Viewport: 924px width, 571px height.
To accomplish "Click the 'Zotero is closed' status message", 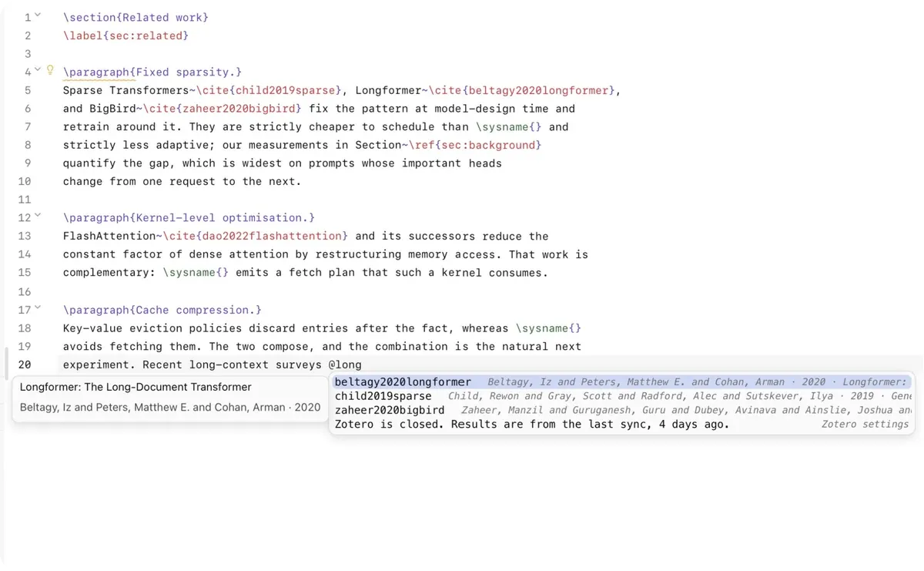I will pyautogui.click(x=531, y=424).
